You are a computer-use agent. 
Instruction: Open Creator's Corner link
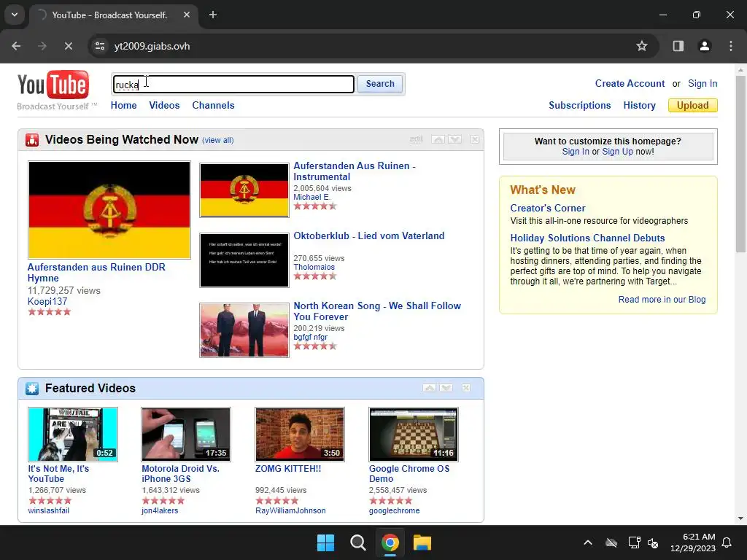(547, 208)
